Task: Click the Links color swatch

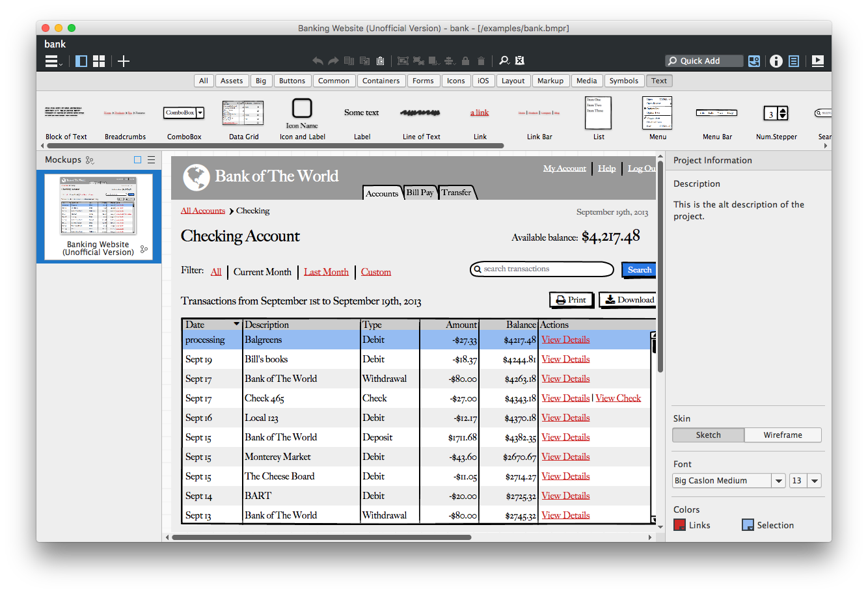Action: pyautogui.click(x=679, y=525)
